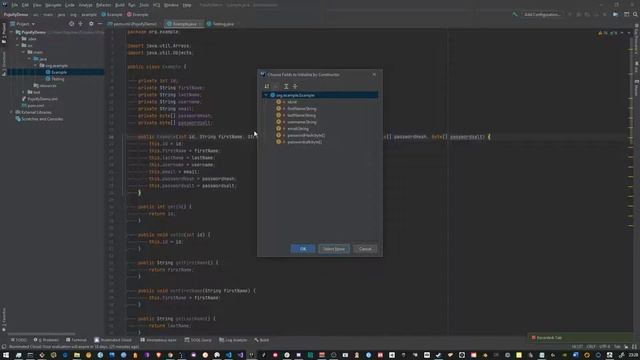Image resolution: width=640 pixels, height=360 pixels.
Task: Select Scratches and Consoles in Project tree
Action: coord(39,119)
